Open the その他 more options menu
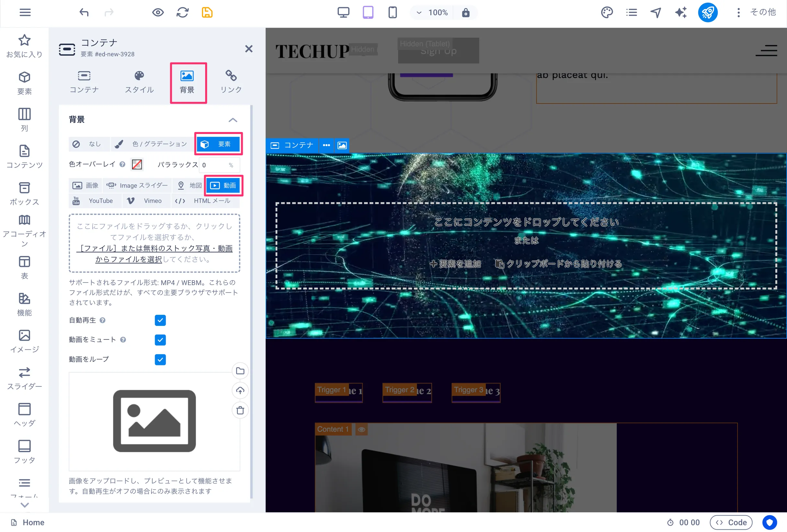The height and width of the screenshot is (532, 787). [757, 13]
